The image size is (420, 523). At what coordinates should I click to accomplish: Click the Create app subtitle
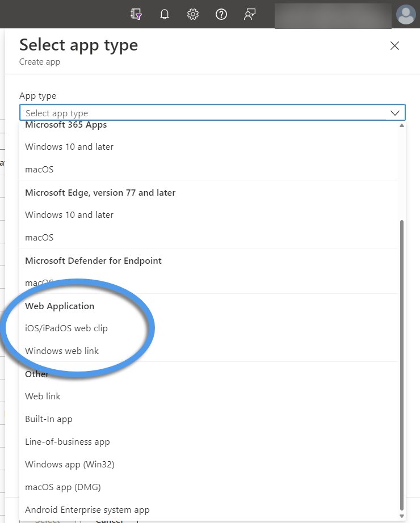tap(39, 62)
